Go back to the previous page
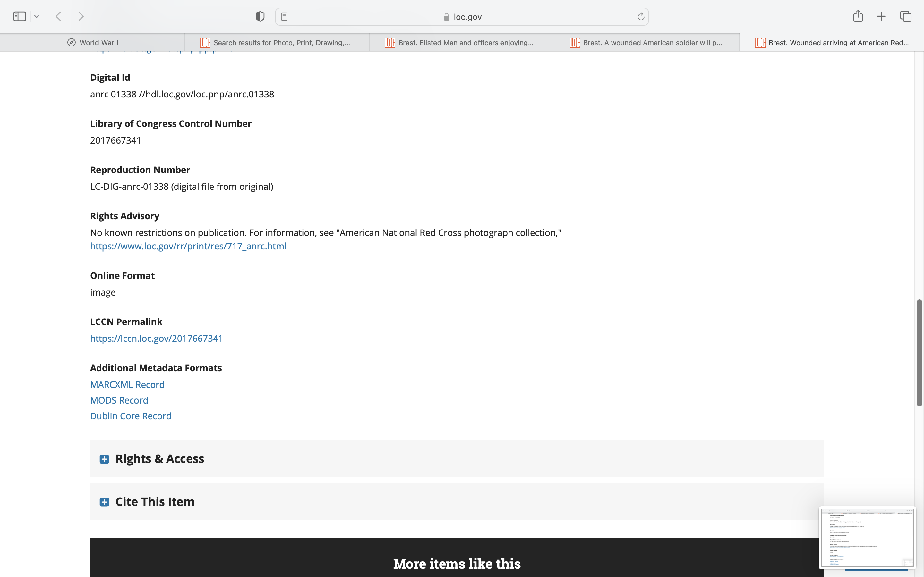Image resolution: width=924 pixels, height=577 pixels. pos(58,16)
